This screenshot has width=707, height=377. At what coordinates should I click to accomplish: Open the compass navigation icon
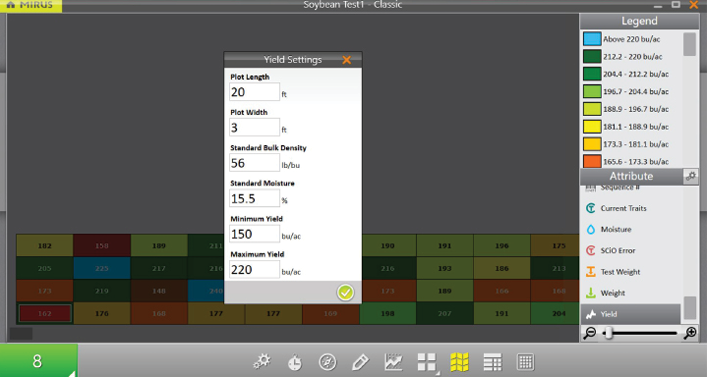327,362
